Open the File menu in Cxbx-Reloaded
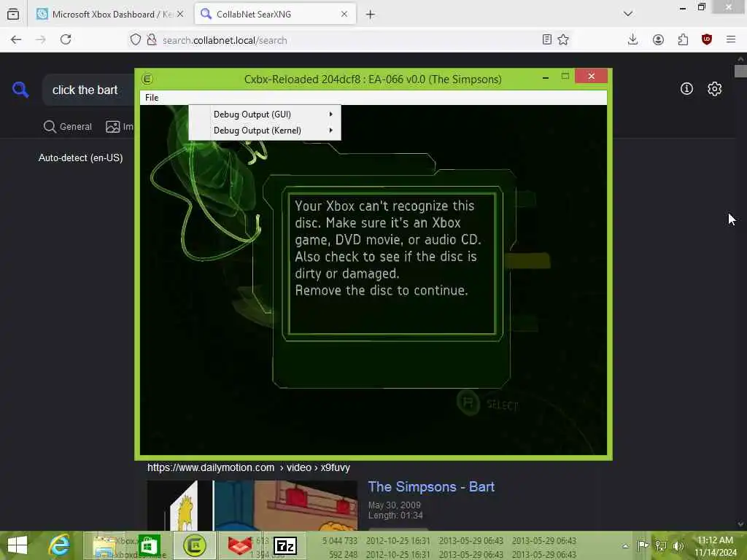The image size is (747, 560). pyautogui.click(x=152, y=98)
